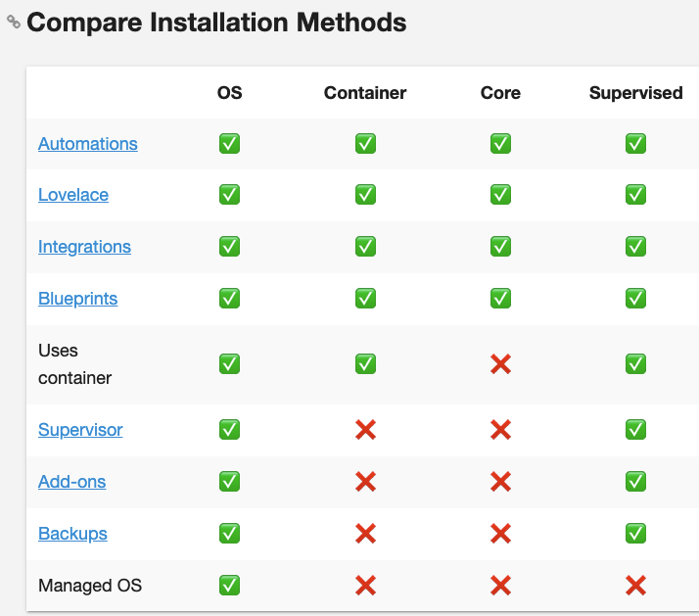Select the Supervised column header

point(635,93)
